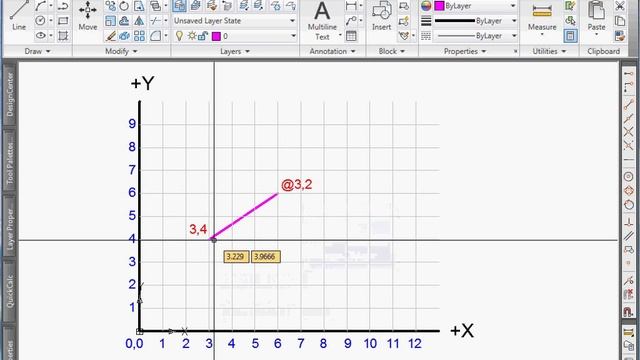The image size is (640, 360).
Task: Click the Erase tool in Modify panel
Action: tap(110, 36)
